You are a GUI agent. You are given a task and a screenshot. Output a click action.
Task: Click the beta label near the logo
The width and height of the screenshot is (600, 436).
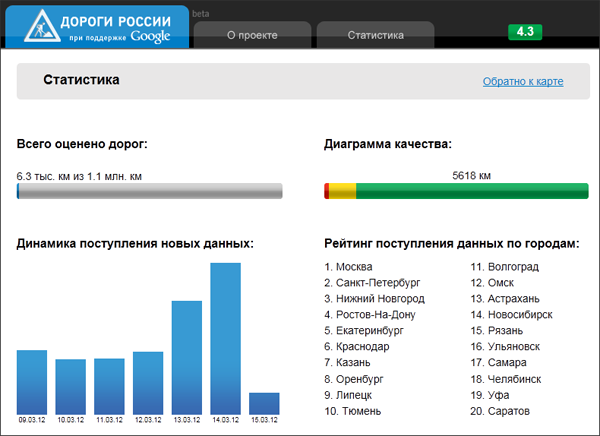tap(201, 14)
